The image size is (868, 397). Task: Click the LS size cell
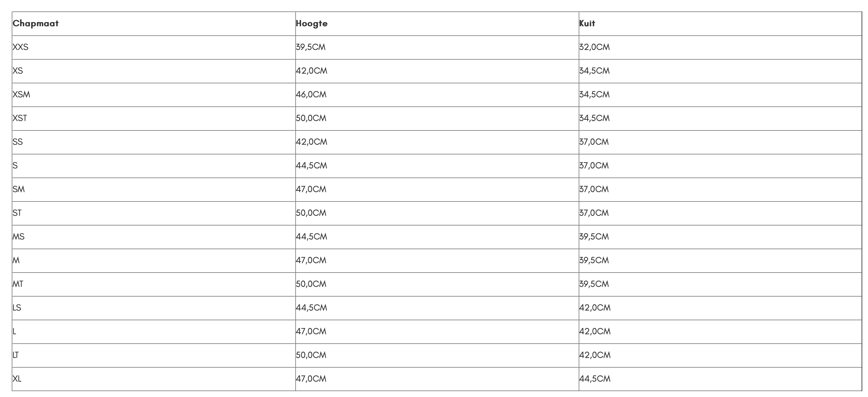(17, 308)
